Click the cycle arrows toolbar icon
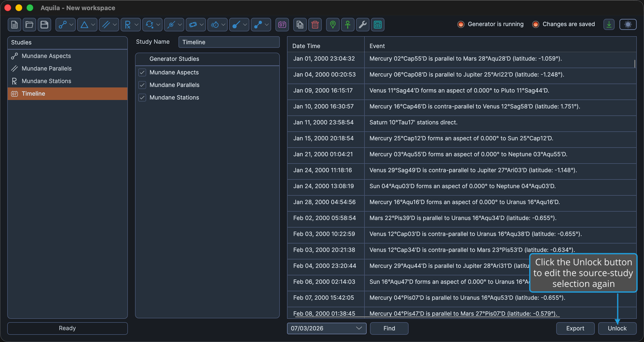The height and width of the screenshot is (342, 644). [150, 25]
